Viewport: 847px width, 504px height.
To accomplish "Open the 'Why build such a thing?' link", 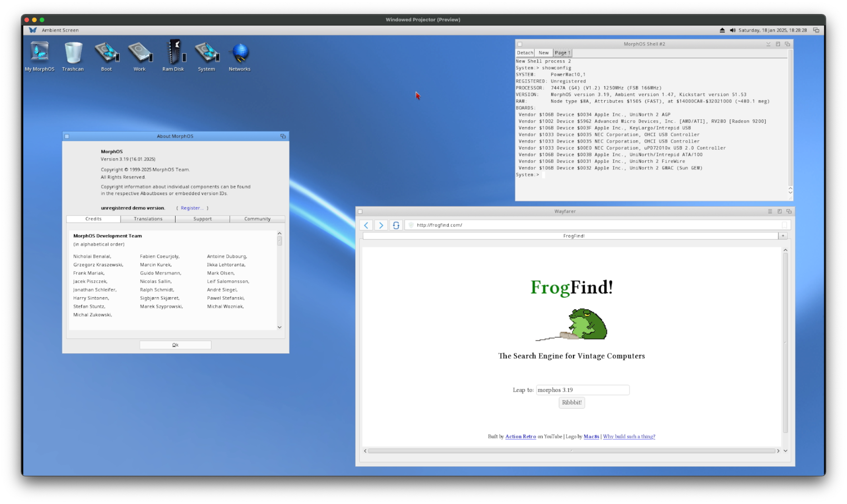I will pos(629,436).
